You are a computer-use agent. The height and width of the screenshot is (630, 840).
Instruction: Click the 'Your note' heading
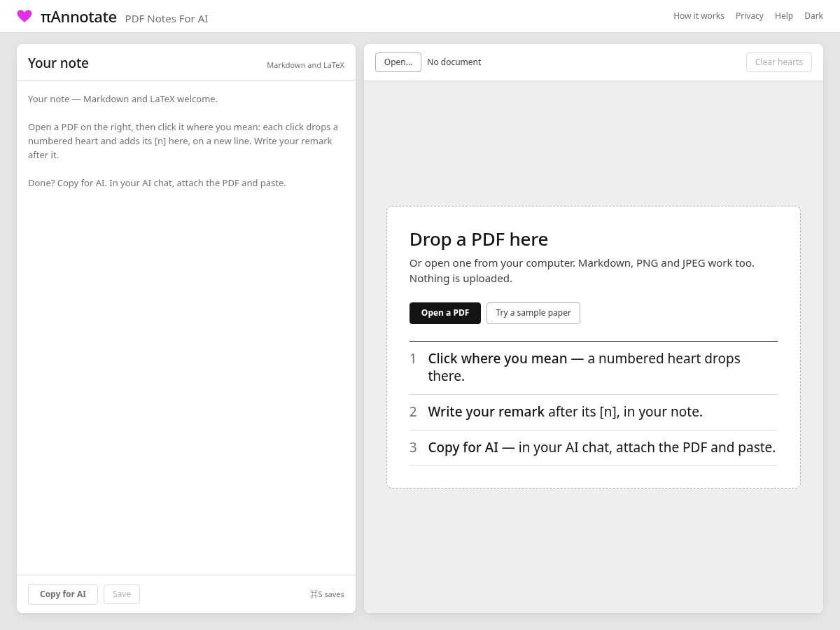(x=58, y=63)
